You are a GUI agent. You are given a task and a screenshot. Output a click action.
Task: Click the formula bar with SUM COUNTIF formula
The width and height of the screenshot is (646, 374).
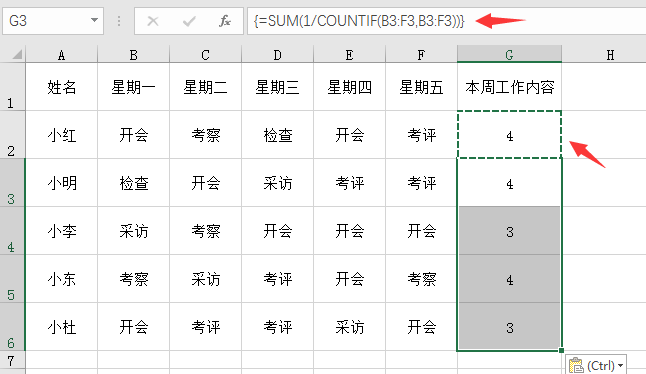coord(446,21)
